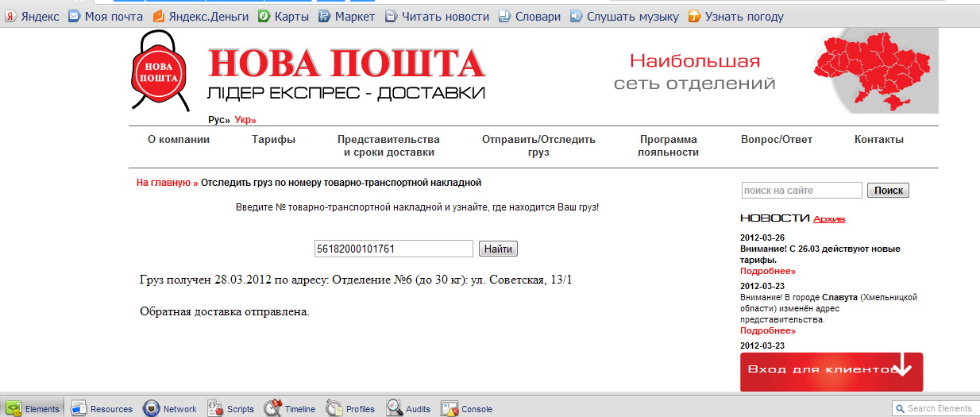This screenshot has width=980, height=417.
Task: Open Программа лояльности menu item
Action: point(668,145)
